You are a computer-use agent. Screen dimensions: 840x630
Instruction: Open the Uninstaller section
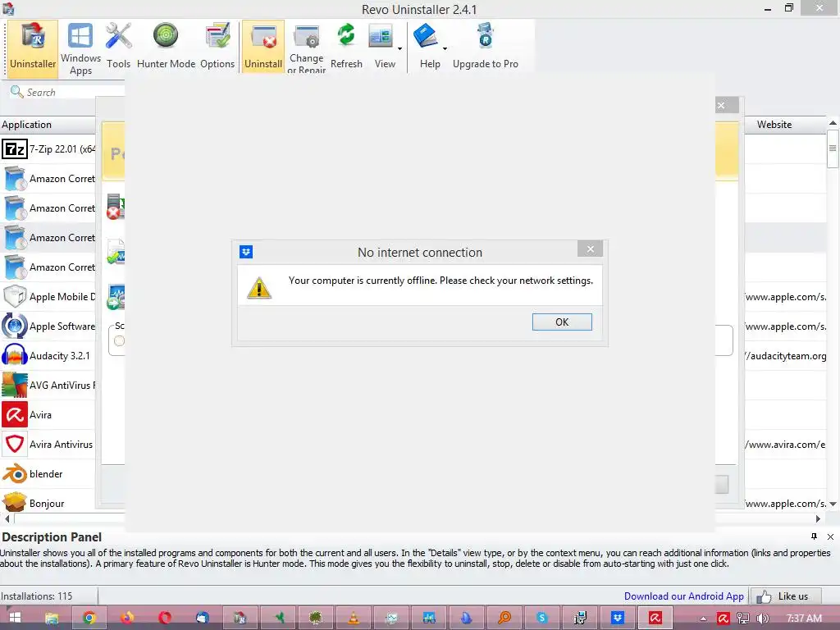(33, 47)
